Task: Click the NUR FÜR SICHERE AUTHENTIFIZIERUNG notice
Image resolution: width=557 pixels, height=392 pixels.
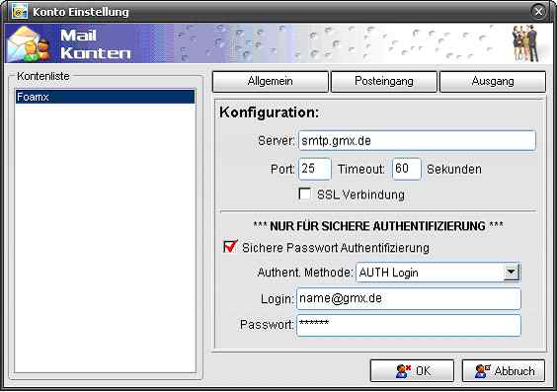Action: [378, 226]
